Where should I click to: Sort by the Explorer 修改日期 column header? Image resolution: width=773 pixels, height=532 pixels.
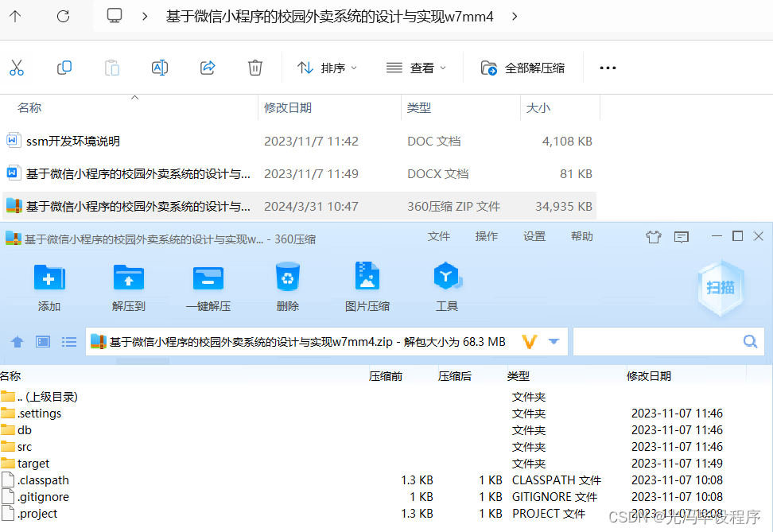coord(287,108)
